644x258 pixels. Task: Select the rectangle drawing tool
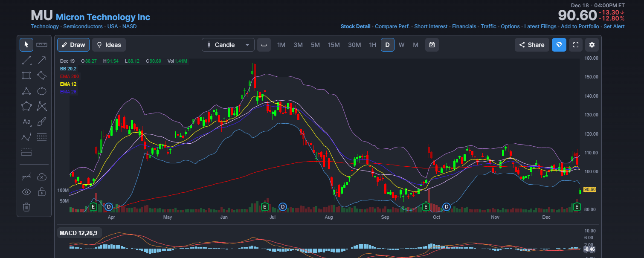click(x=26, y=75)
